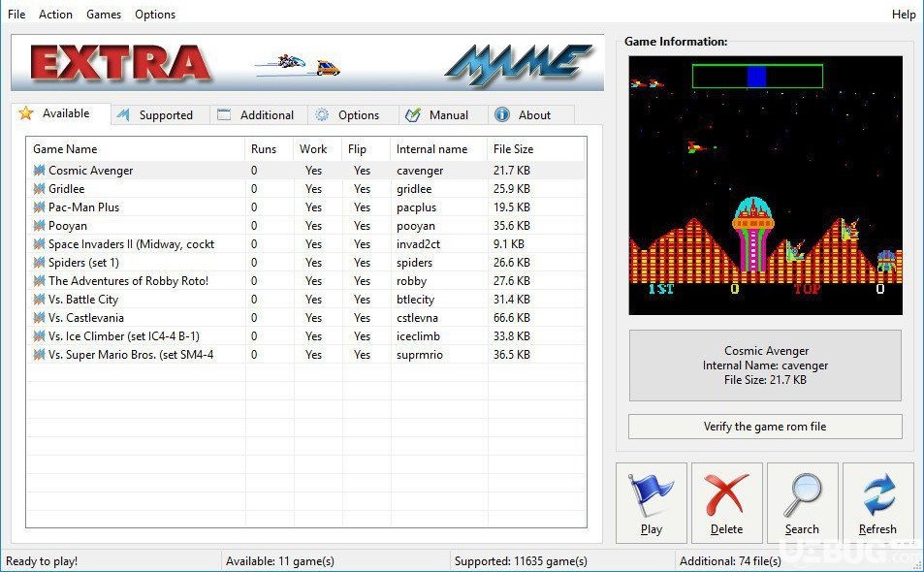Click the MAME icon beside Vs. Castlevania

click(39, 318)
